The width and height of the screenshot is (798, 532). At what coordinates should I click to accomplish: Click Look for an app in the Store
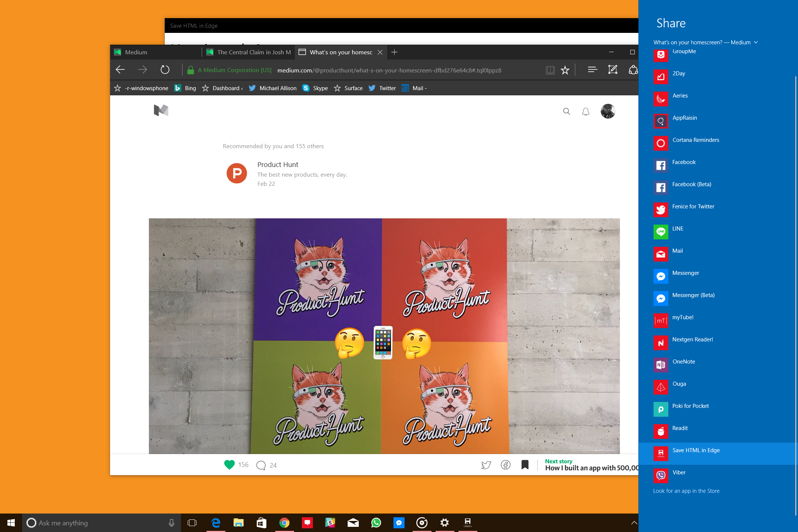pos(686,491)
